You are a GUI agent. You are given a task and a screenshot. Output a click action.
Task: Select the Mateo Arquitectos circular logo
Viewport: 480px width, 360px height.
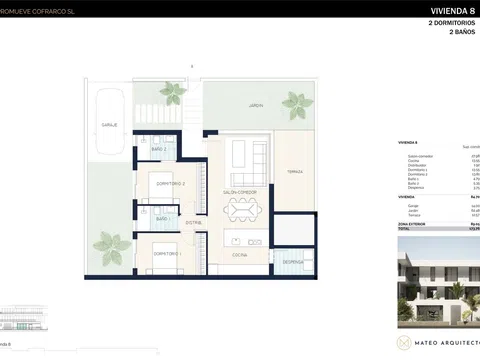(403, 343)
